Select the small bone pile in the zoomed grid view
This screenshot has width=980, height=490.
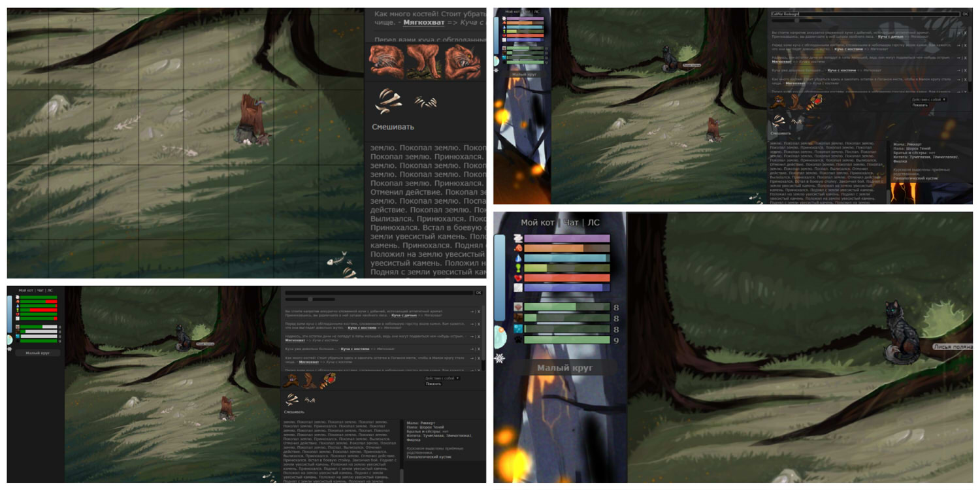(425, 102)
